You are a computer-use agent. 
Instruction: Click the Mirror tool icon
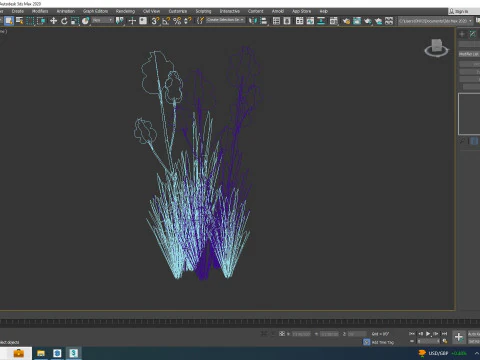pos(253,21)
